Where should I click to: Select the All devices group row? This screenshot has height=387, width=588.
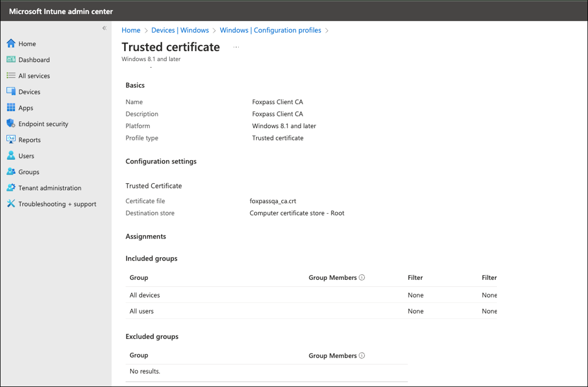coord(145,295)
